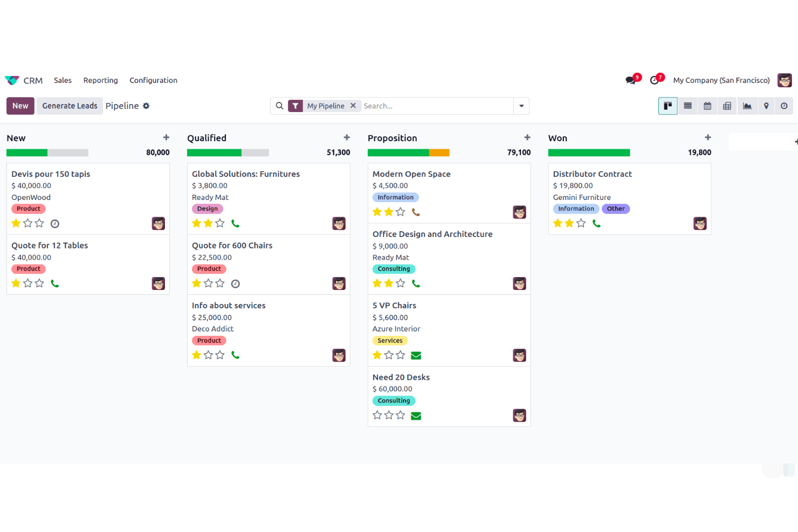Open the user avatar menu

pyautogui.click(x=785, y=80)
